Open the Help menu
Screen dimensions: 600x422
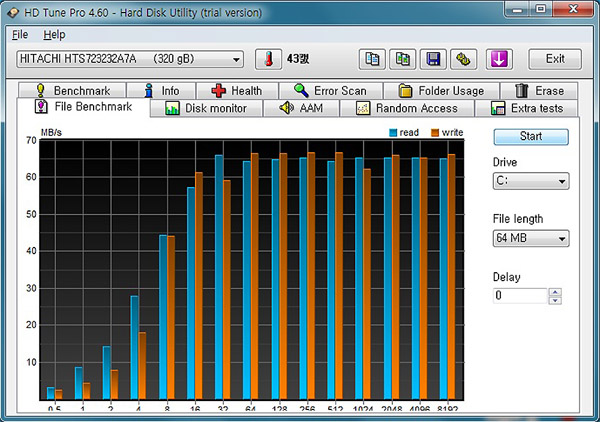tap(54, 35)
